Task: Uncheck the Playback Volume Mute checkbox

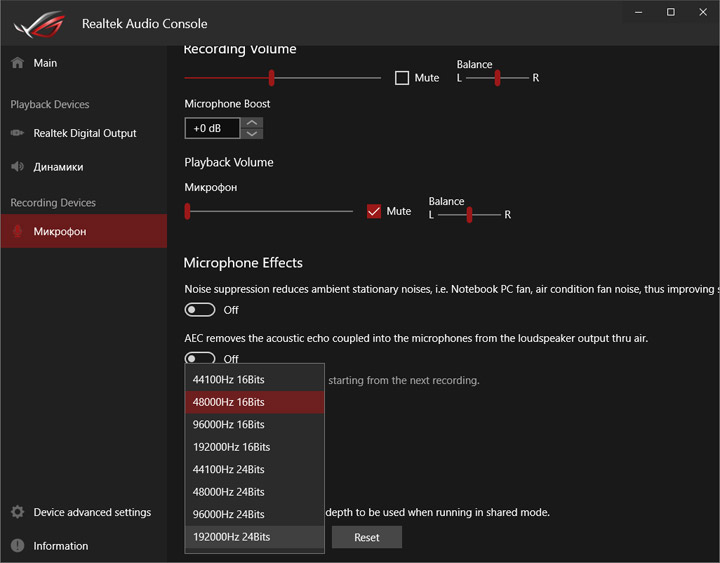Action: 374,211
